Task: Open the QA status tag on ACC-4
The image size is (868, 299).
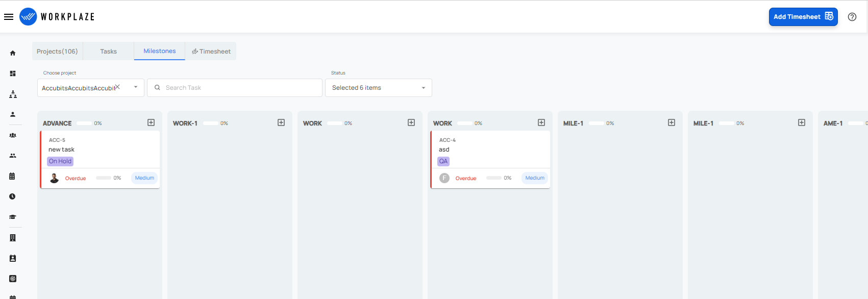Action: [443, 161]
